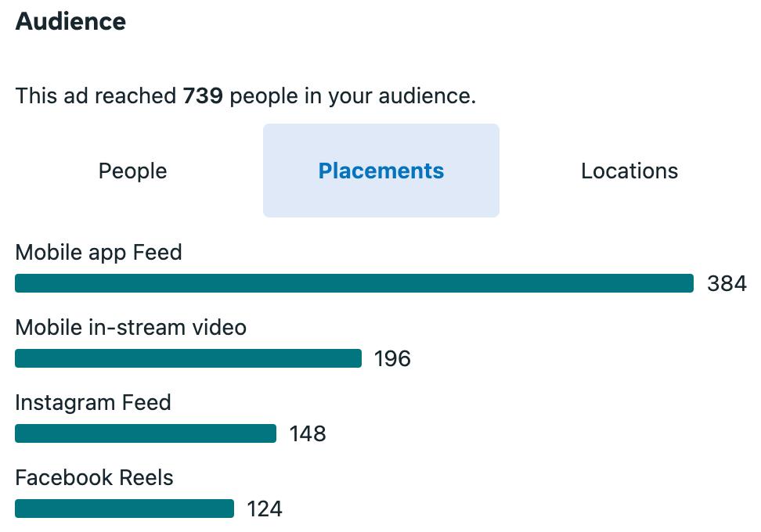Click the 196 in-stream video count

tap(392, 358)
